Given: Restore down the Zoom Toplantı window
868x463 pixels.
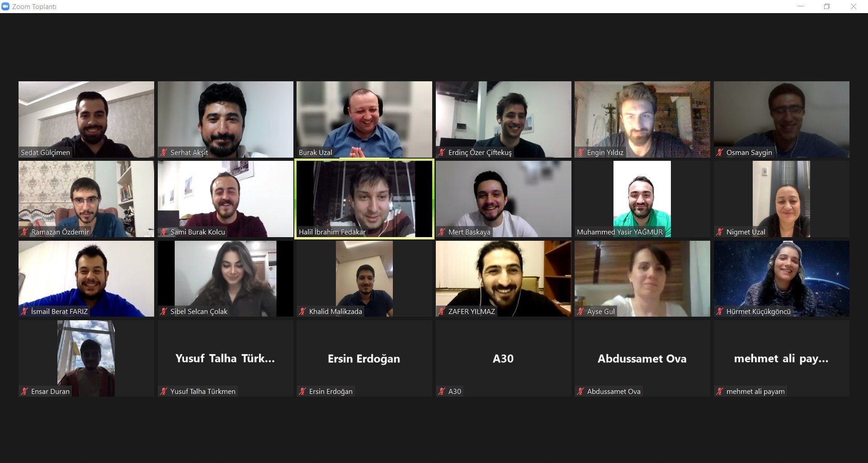Looking at the screenshot, I should click(x=827, y=6).
